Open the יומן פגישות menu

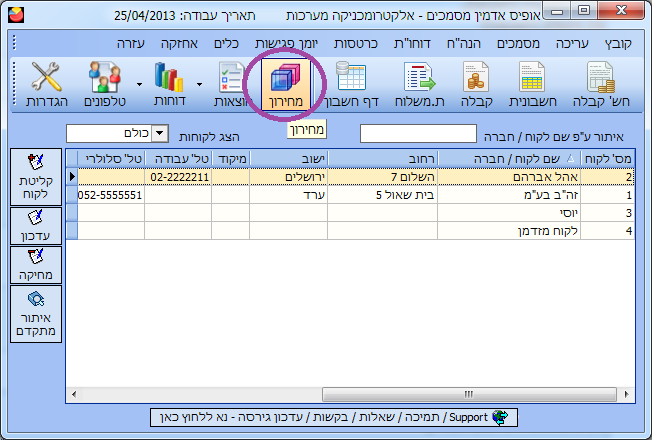pos(286,43)
